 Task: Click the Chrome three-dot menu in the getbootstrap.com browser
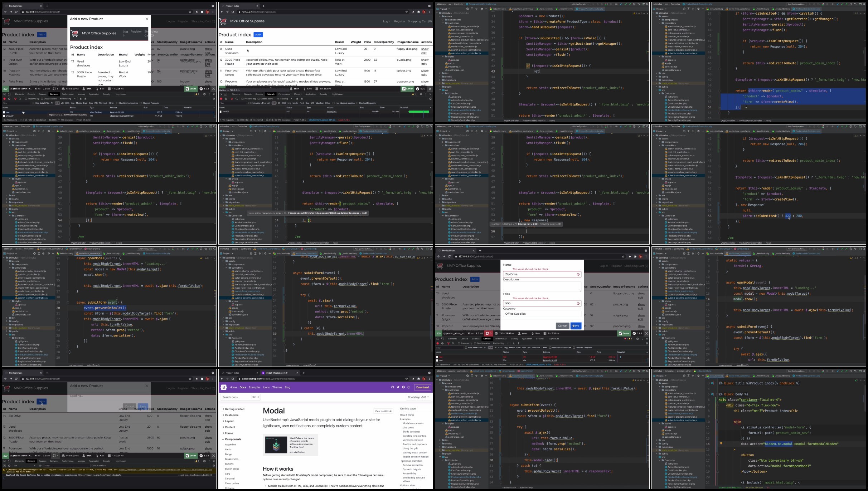[x=430, y=379]
